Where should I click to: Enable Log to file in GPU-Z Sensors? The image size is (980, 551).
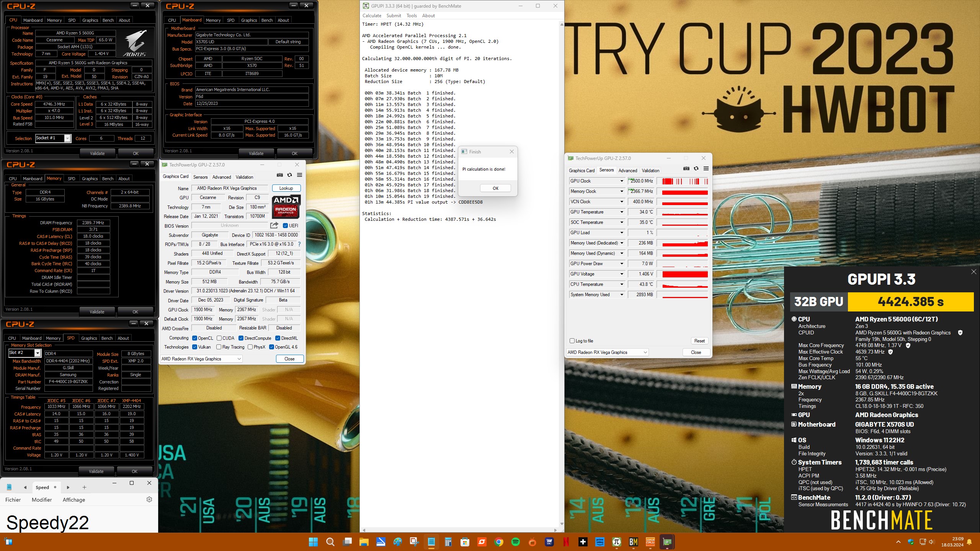coord(572,341)
